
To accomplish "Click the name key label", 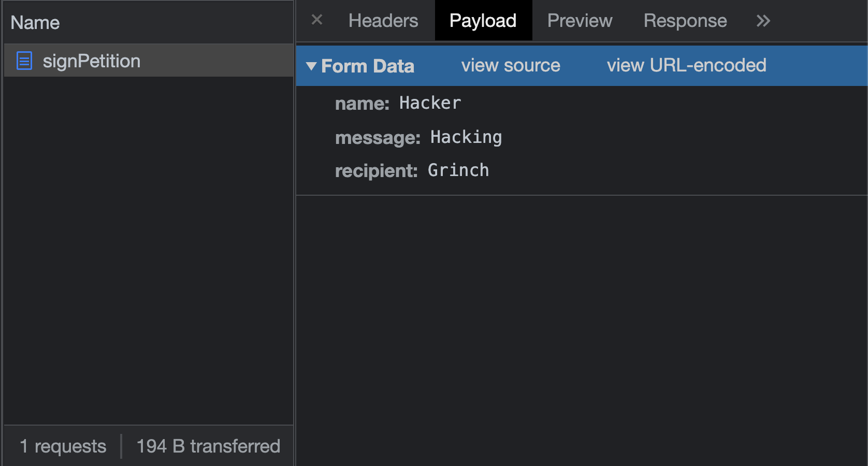I will coord(362,104).
